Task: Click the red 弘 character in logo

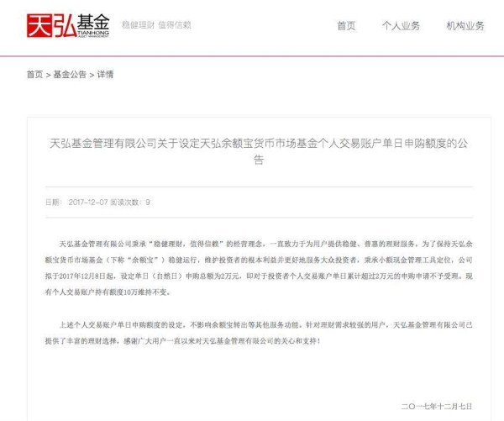Action: coord(65,26)
